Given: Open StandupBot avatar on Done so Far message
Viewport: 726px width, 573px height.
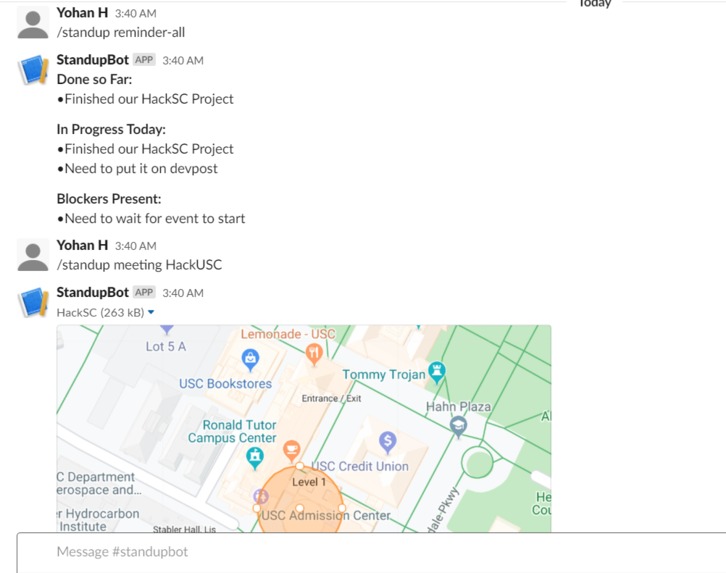Looking at the screenshot, I should (33, 69).
